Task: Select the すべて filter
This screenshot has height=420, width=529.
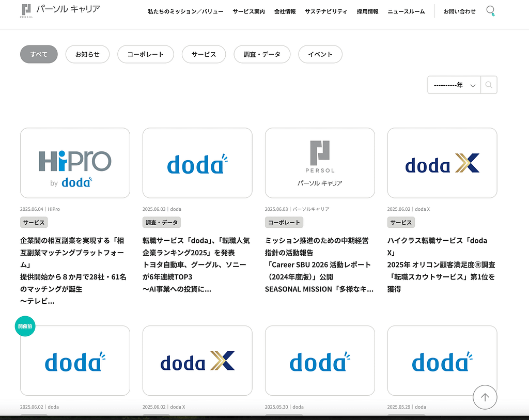Action: pyautogui.click(x=39, y=54)
